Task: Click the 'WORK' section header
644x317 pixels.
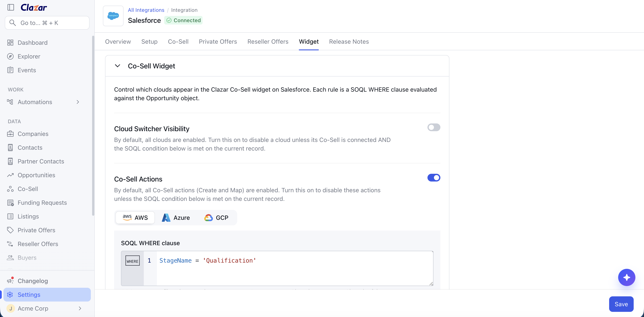Action: [x=15, y=89]
